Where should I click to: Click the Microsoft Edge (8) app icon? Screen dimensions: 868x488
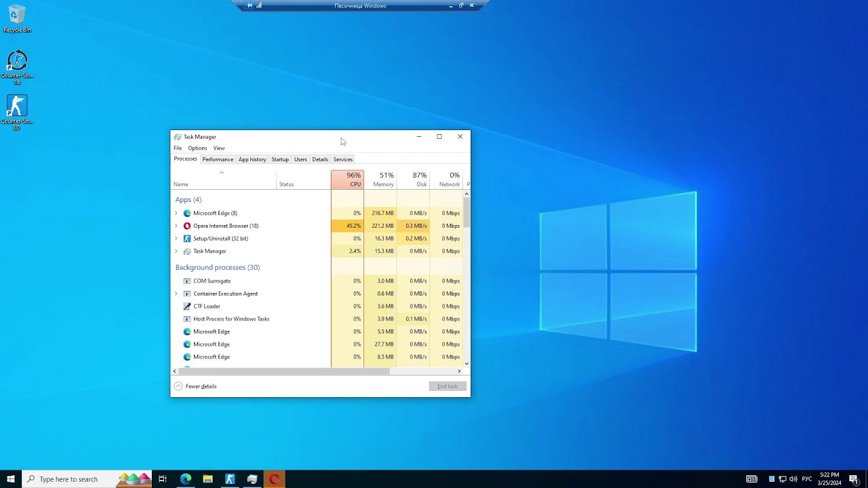[x=187, y=213]
